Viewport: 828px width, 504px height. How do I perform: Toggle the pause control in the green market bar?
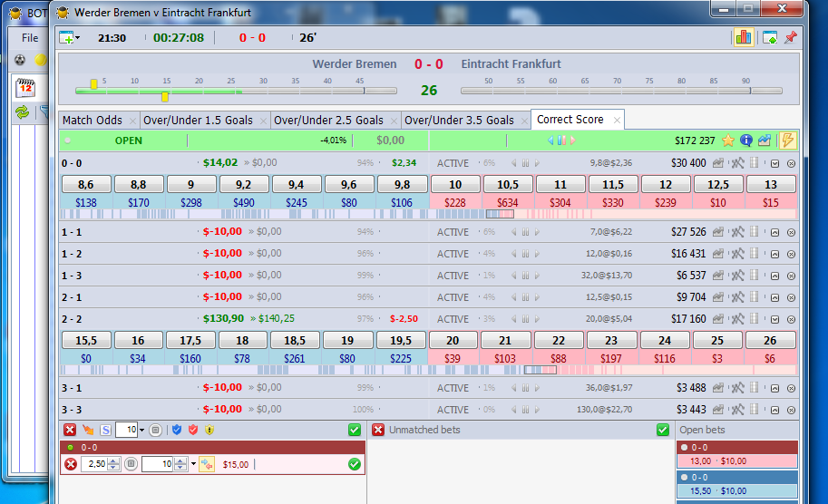(562, 141)
